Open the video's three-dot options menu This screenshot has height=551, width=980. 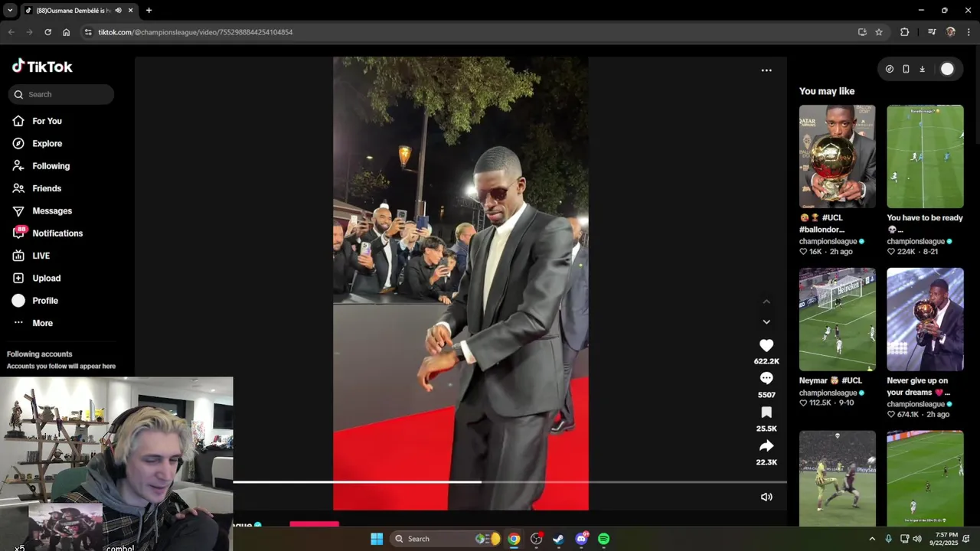[x=766, y=70]
